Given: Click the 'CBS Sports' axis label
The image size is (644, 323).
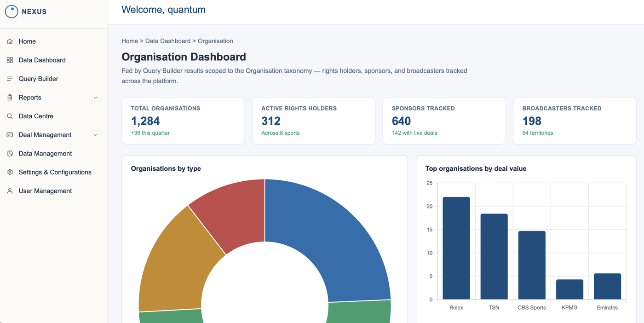Looking at the screenshot, I should [532, 307].
